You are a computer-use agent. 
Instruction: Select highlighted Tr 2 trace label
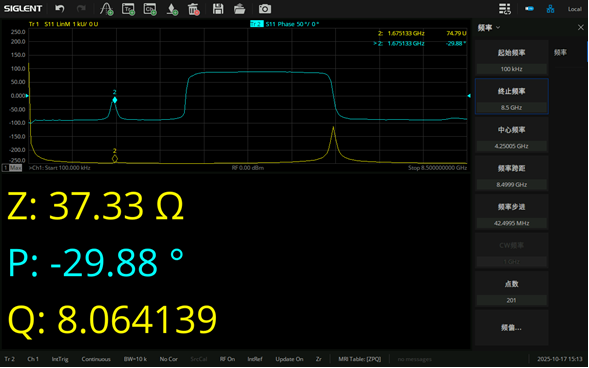click(x=257, y=24)
